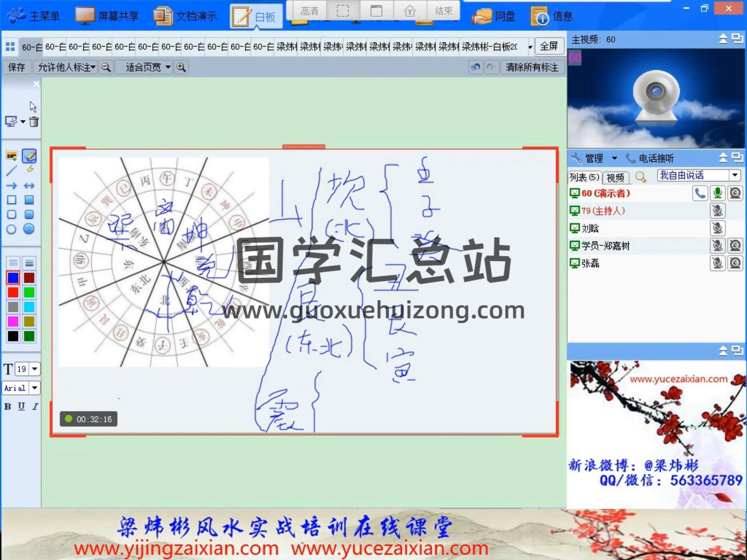Click the 全屏 fullscreen button

click(x=549, y=47)
